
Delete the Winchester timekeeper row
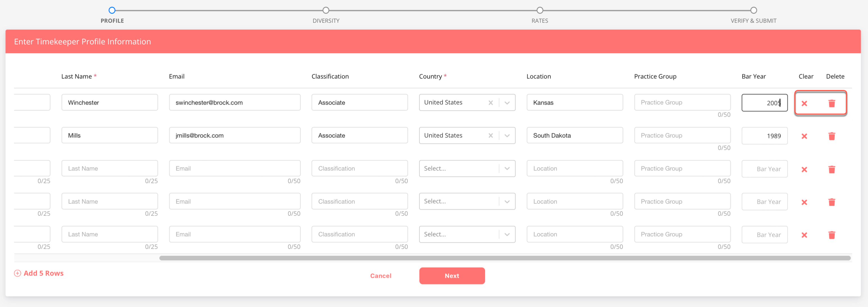[832, 103]
